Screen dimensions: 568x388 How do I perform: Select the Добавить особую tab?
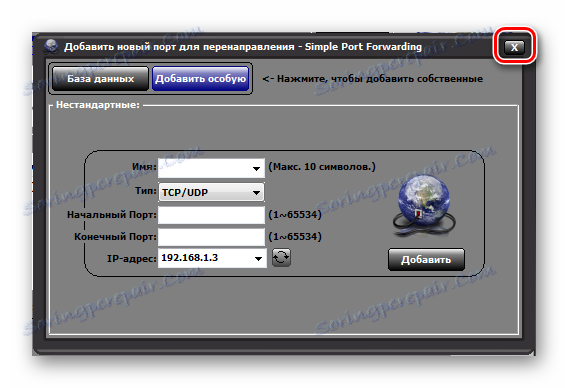pos(201,78)
